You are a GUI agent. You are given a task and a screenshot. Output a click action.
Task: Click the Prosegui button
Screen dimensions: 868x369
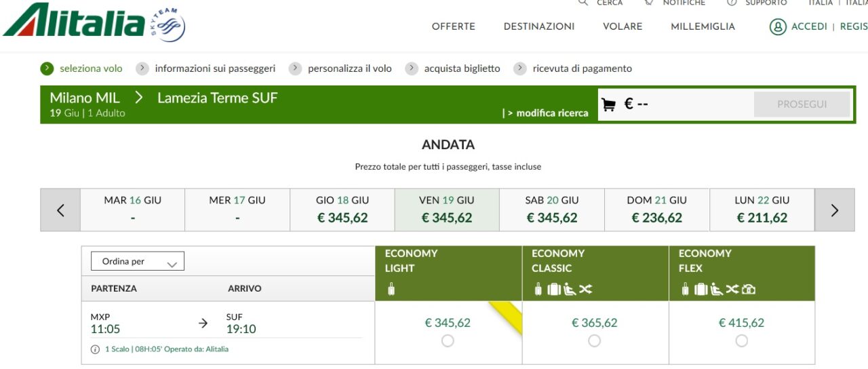point(802,104)
